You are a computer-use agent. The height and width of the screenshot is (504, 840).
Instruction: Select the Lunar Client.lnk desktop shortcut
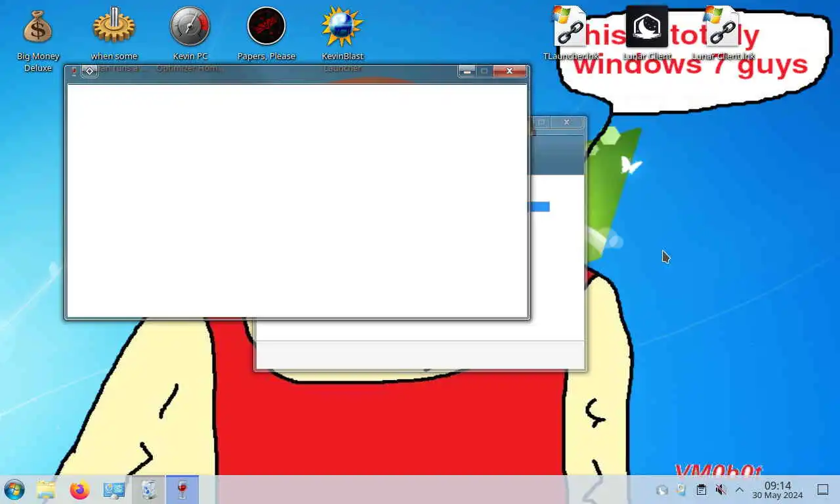[x=723, y=34]
